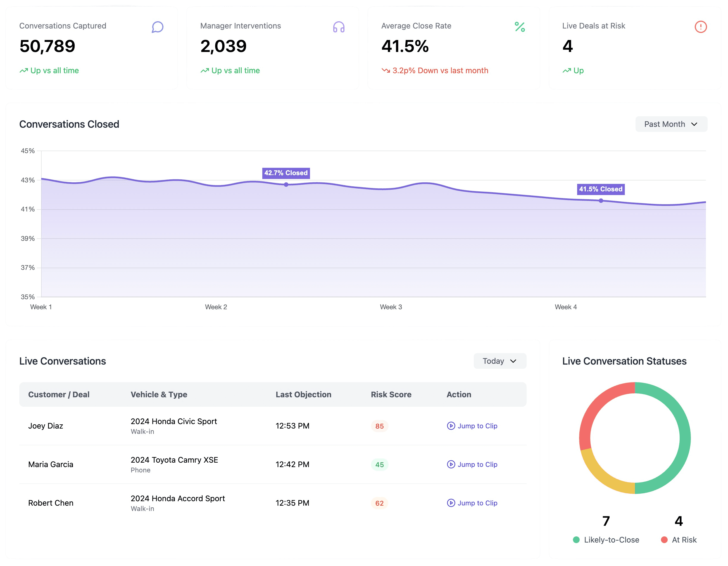Screen dimensions: 728x566
Task: Click the trend-up arrow under 2,039
Action: coord(205,71)
